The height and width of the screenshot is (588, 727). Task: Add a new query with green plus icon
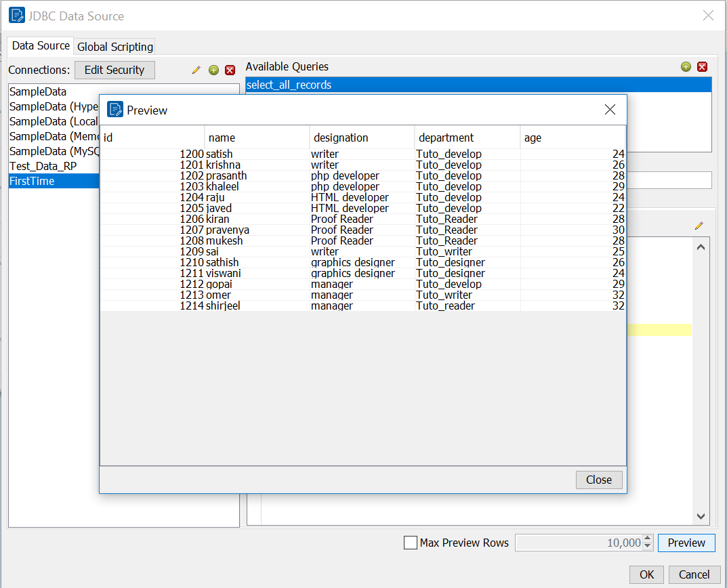tap(686, 67)
